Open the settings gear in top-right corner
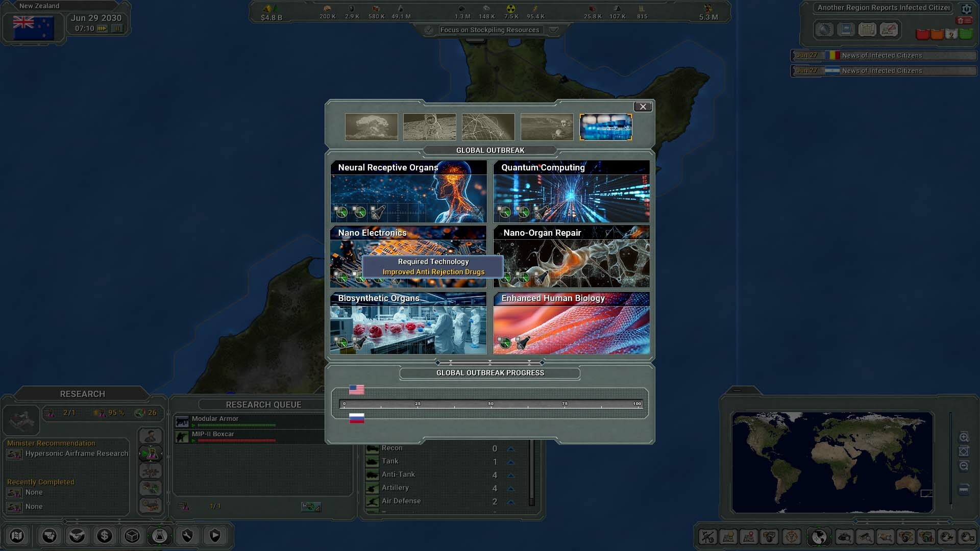 point(967,9)
